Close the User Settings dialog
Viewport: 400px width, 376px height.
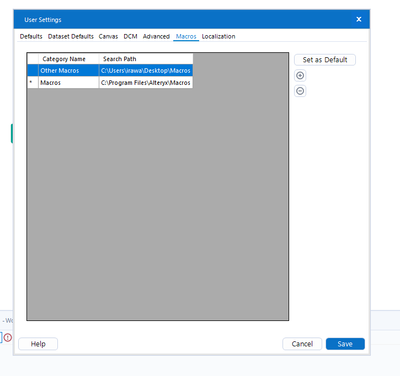359,19
